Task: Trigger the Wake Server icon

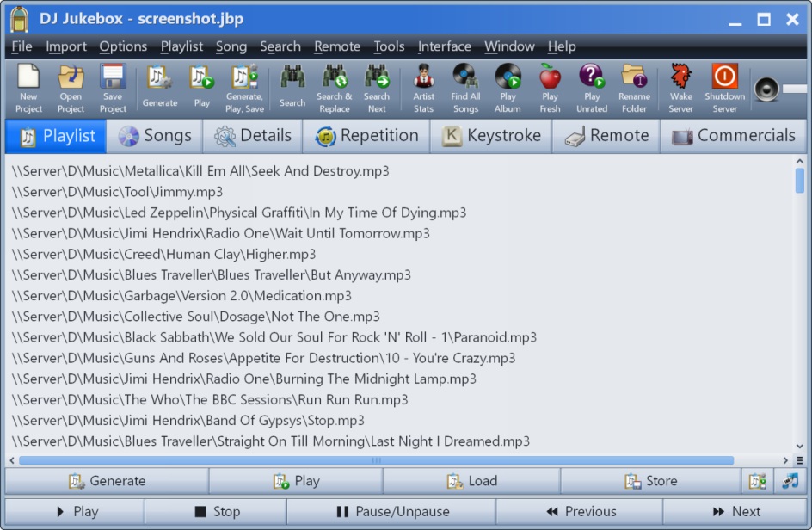Action: 680,86
